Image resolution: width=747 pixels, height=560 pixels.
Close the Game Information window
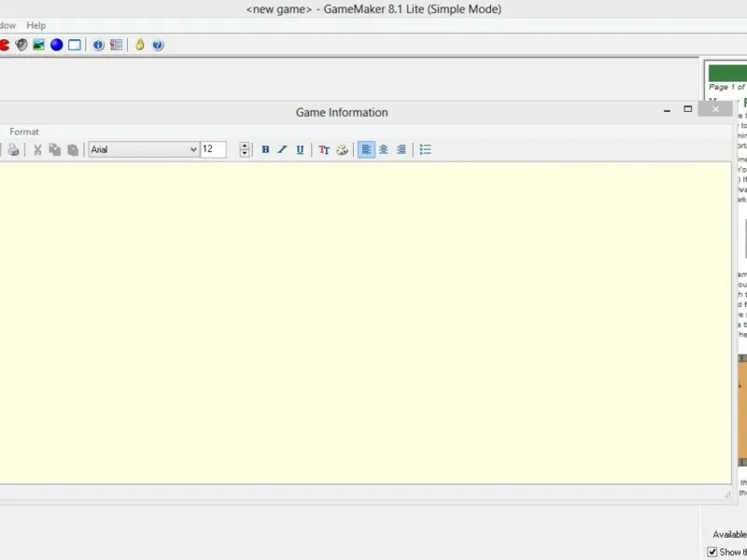[715, 109]
